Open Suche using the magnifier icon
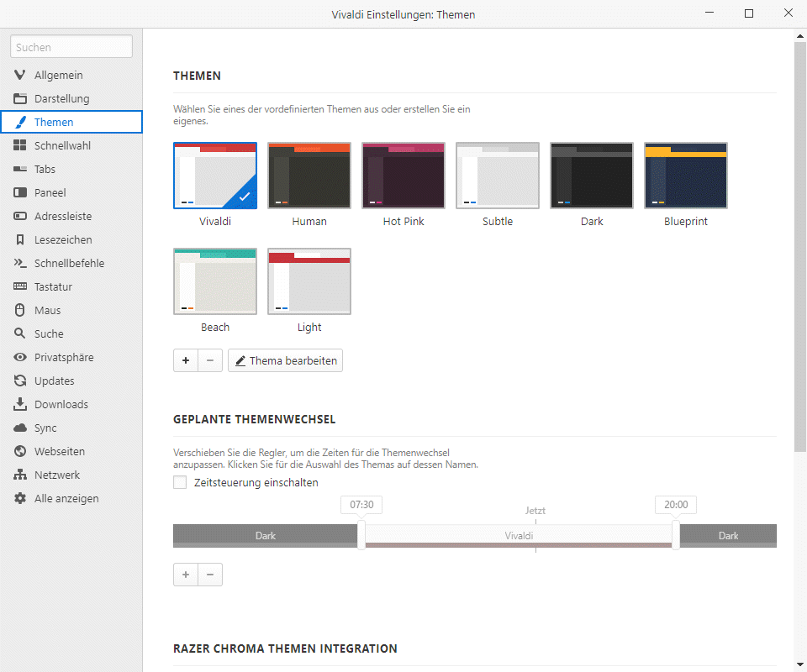 [x=20, y=333]
